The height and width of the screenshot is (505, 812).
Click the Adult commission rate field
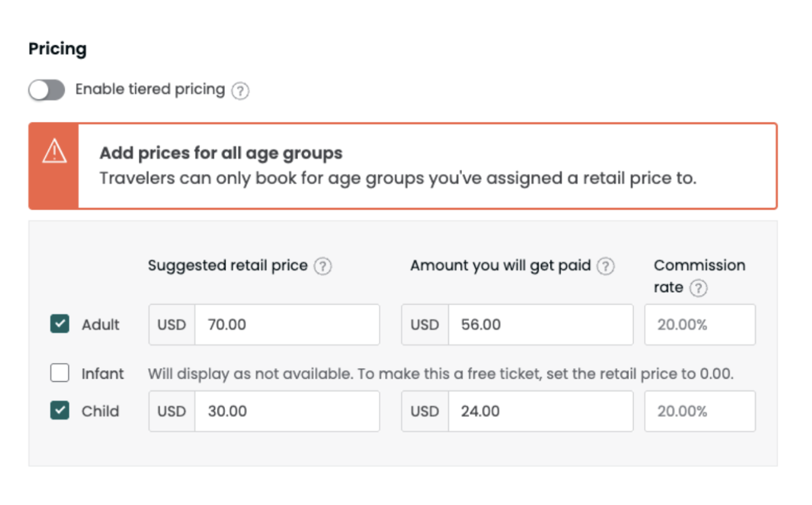click(x=700, y=325)
